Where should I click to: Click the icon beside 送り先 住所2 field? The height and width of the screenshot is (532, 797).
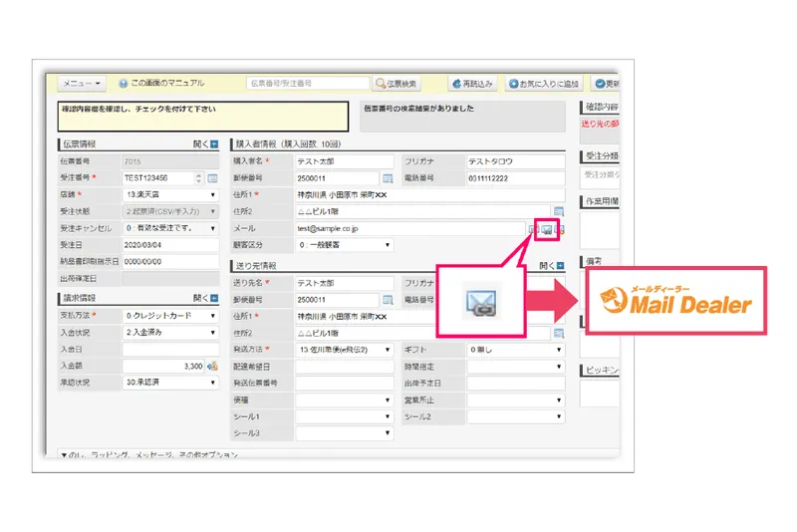pyautogui.click(x=559, y=334)
